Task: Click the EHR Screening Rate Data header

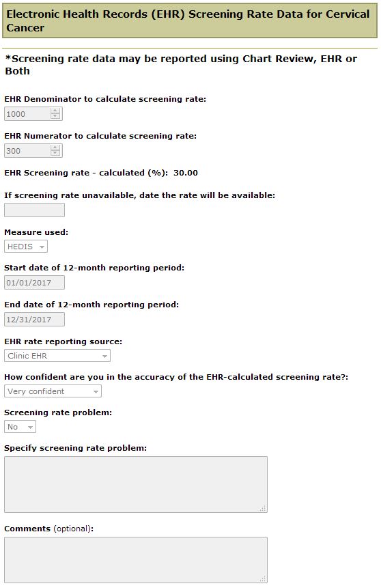Action: [x=190, y=20]
